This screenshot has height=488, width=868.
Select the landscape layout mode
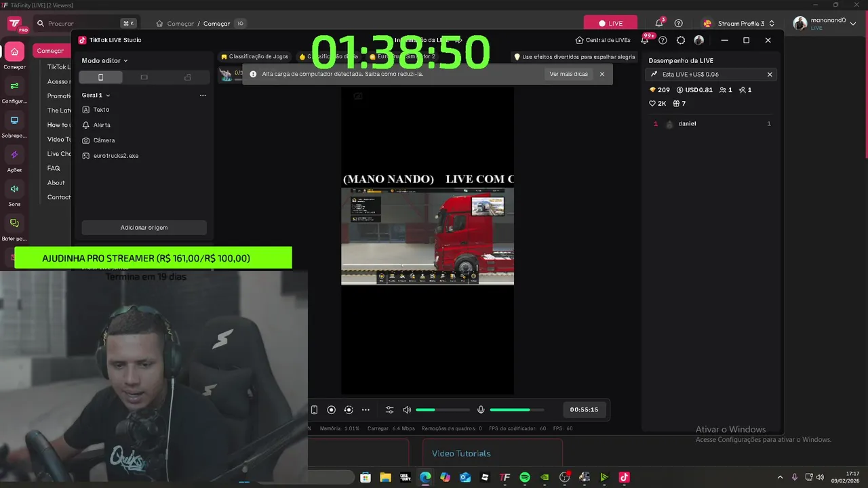[144, 77]
